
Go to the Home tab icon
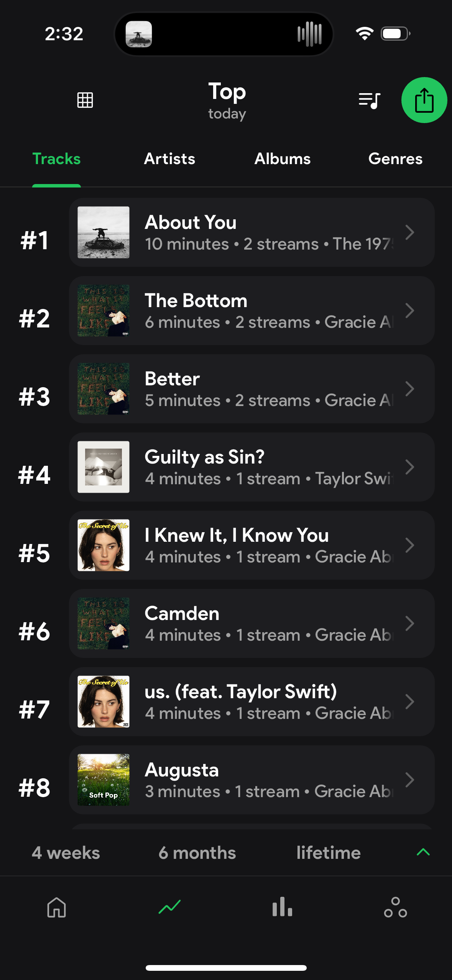tap(57, 907)
